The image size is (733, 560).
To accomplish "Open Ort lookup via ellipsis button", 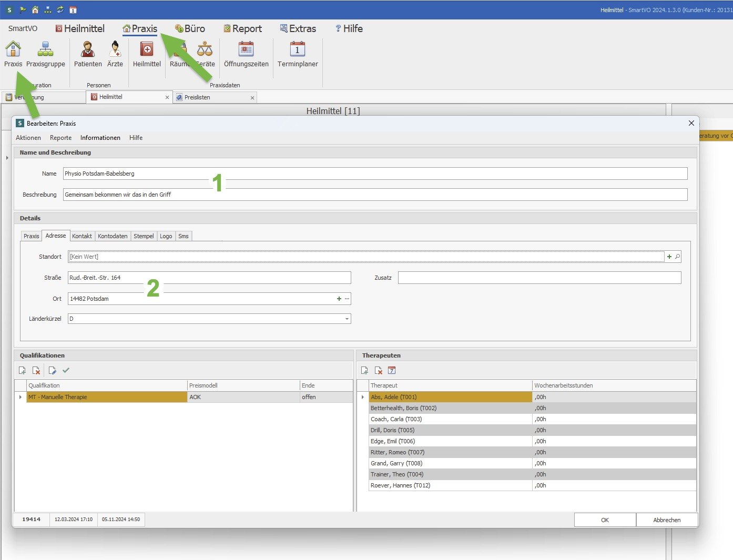I will click(x=347, y=299).
